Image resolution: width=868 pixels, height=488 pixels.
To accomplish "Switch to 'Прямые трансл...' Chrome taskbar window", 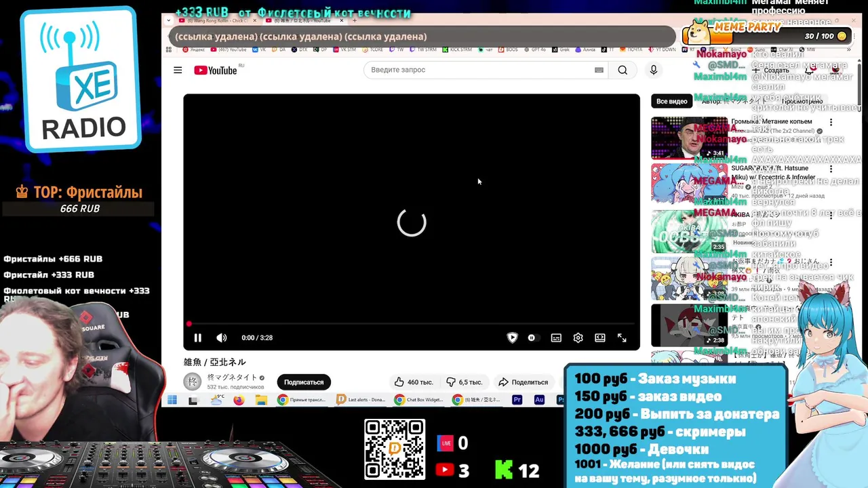I will tap(302, 400).
